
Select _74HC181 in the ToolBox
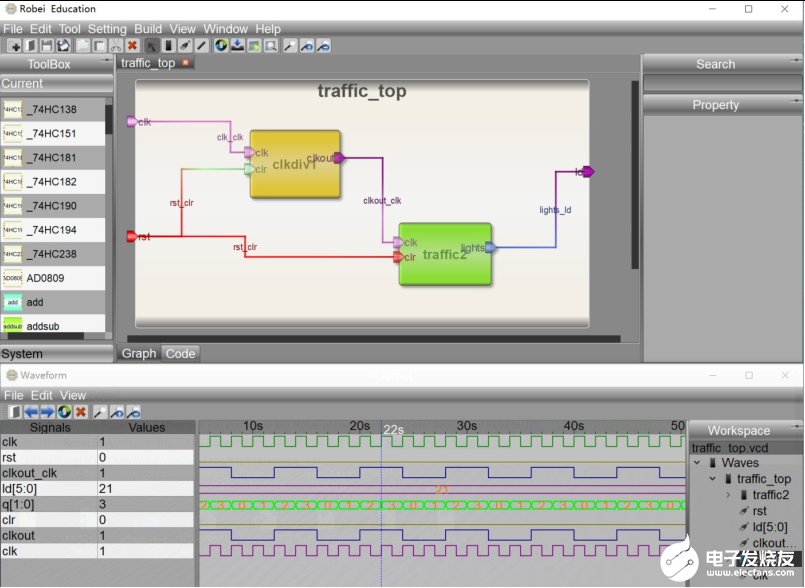52,158
